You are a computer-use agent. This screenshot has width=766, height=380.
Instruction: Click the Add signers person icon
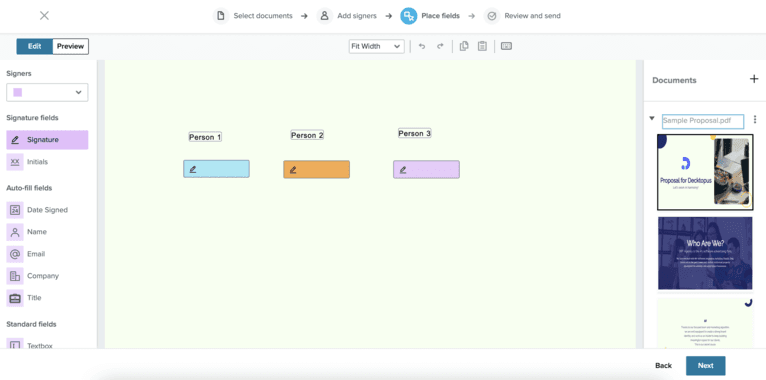pos(324,16)
